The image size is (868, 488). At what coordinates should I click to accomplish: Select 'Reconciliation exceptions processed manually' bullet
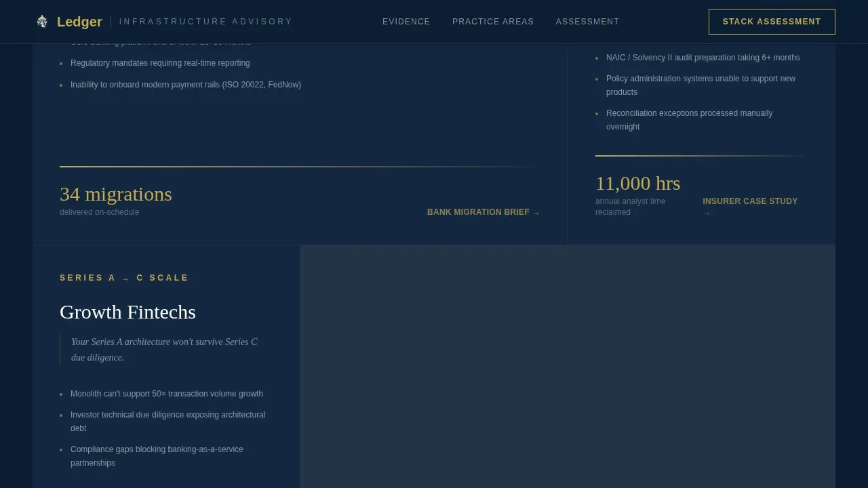[690, 120]
